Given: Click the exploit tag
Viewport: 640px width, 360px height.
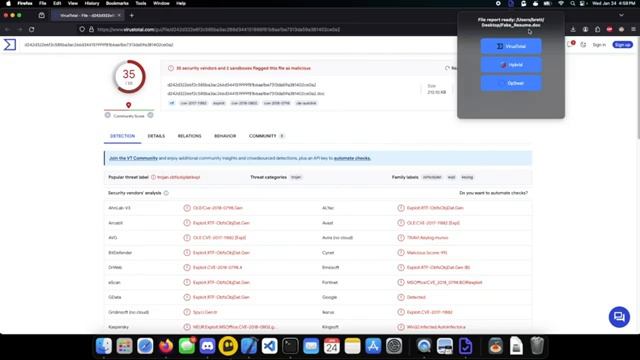Looking at the screenshot, I should [x=219, y=103].
